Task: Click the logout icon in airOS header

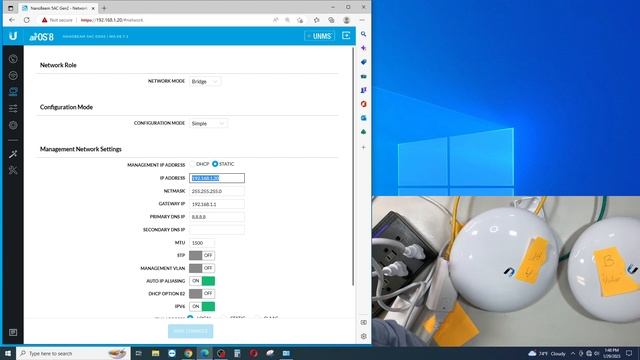Action: [346, 36]
